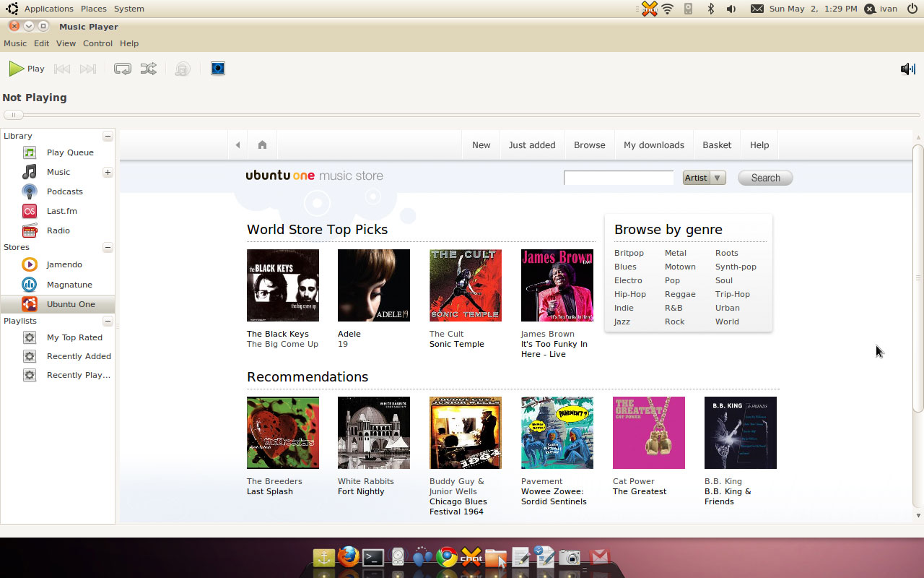Screen dimensions: 924x578
Task: Select the Radio icon in the sidebar
Action: (x=30, y=230)
